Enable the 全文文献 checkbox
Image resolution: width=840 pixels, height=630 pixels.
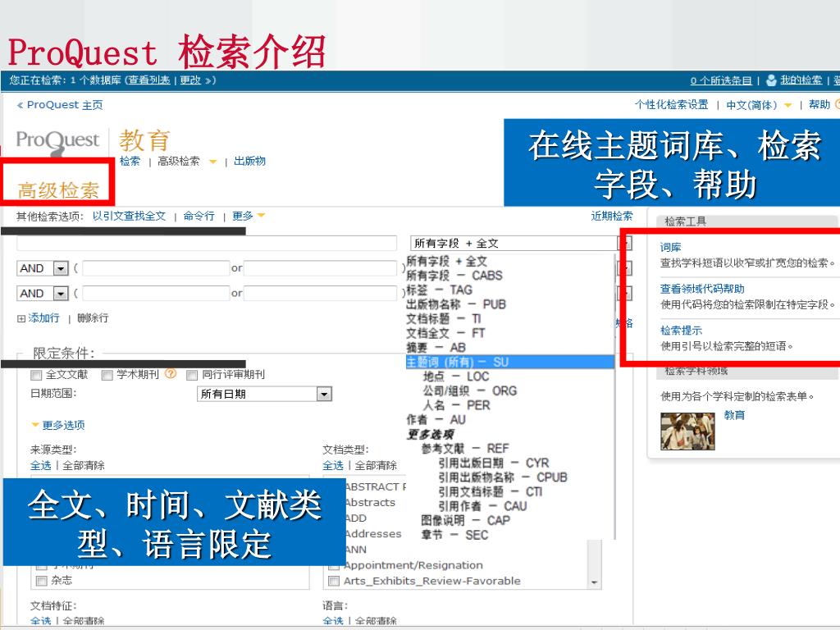point(34,375)
